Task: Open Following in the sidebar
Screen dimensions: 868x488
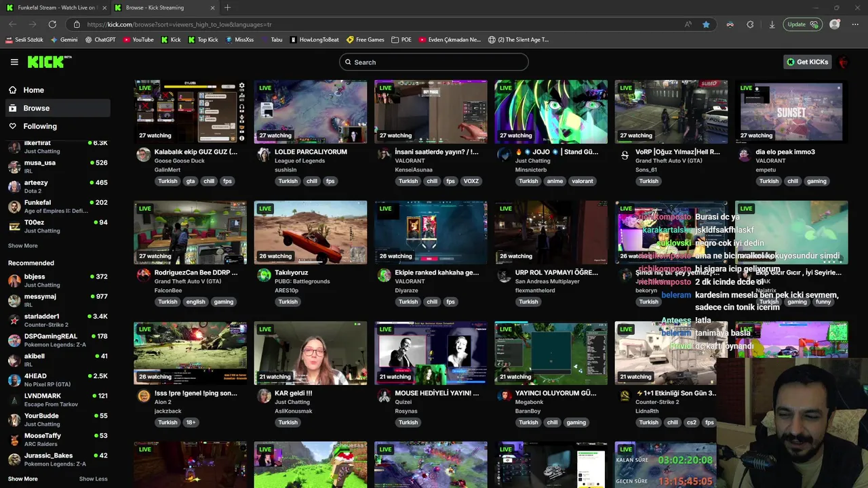Action: 57,126
